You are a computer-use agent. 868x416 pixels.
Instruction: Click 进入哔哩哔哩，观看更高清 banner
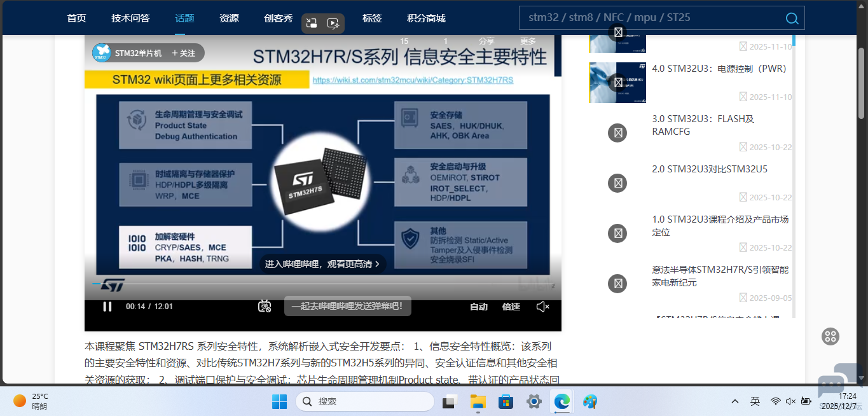[322, 264]
